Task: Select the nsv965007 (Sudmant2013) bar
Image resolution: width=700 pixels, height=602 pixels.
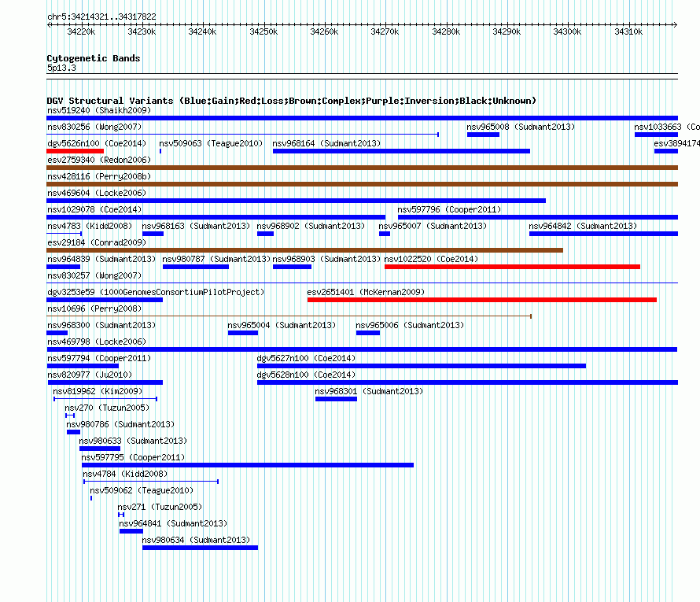Action: click(385, 234)
